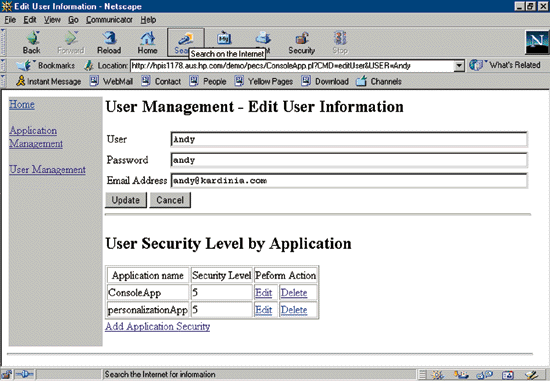This screenshot has width=550, height=381.
Task: Expand the Location URL dropdown arrow
Action: 459,66
